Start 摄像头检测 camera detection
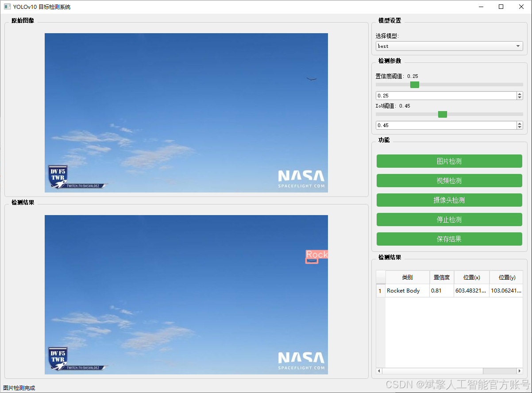The height and width of the screenshot is (393, 532). pyautogui.click(x=449, y=200)
